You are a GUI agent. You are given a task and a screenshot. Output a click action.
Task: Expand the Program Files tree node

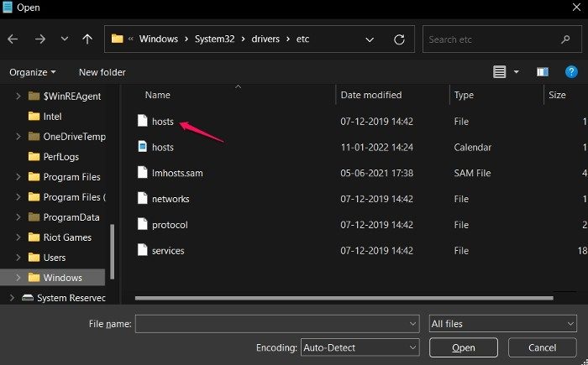(18, 177)
